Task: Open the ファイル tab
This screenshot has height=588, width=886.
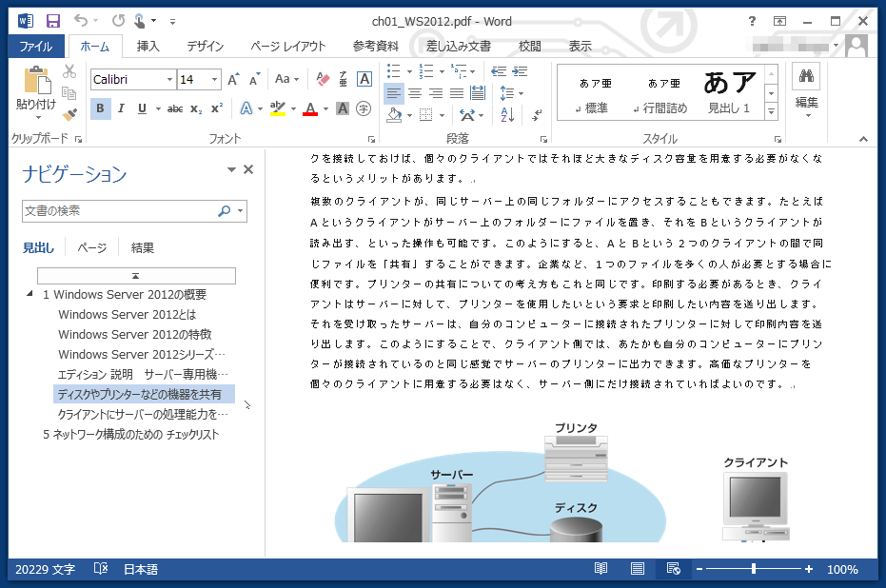Action: click(x=36, y=47)
